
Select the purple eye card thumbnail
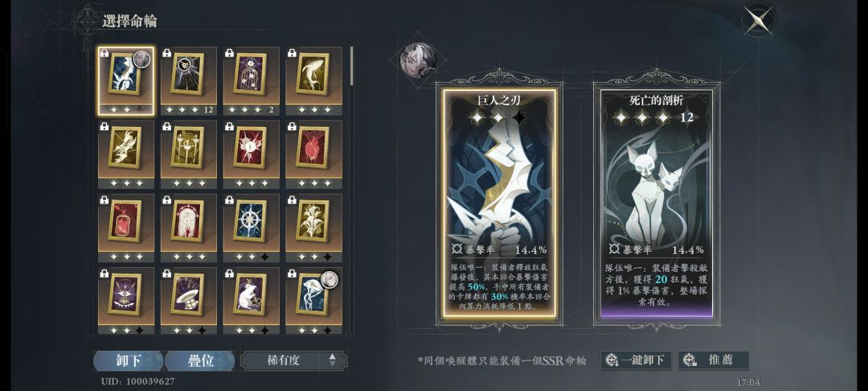coord(126,301)
